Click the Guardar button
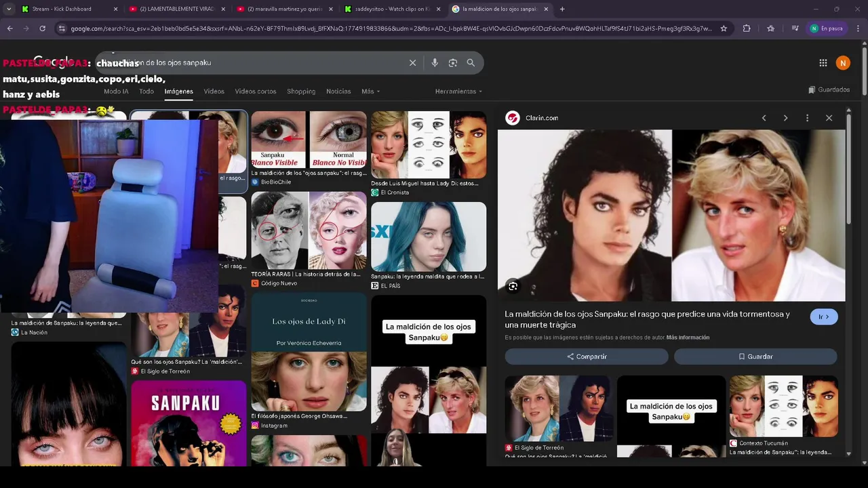This screenshot has height=488, width=868. point(755,357)
